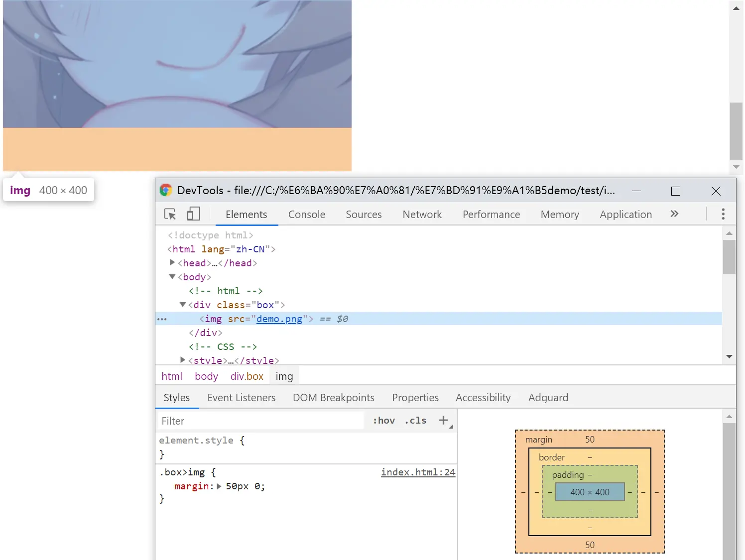745x560 pixels.
Task: Open the Console tab
Action: [x=307, y=215]
